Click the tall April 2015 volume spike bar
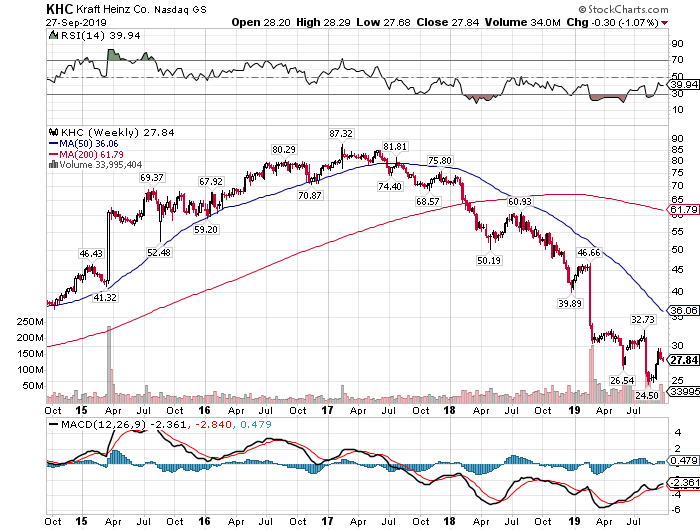Viewport: 700px width, 530px height. tap(108, 364)
